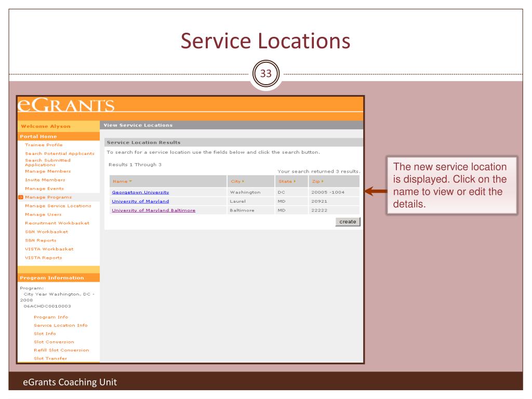532x399 pixels.
Task: Open Manage Members
Action: click(x=48, y=171)
